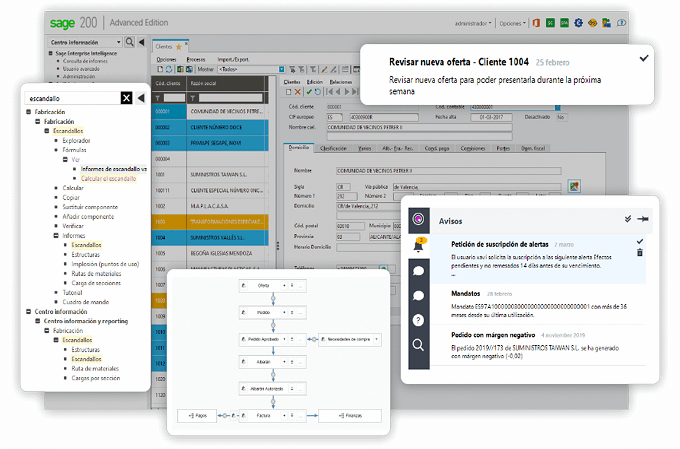
Task: Mark Revisar nueva oferta notification as done
Action: click(x=643, y=59)
